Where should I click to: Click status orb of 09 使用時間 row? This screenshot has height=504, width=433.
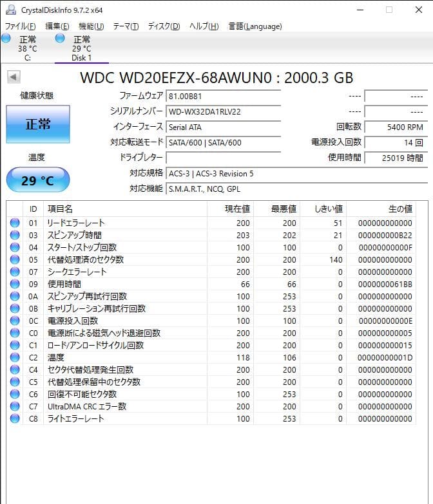click(15, 284)
